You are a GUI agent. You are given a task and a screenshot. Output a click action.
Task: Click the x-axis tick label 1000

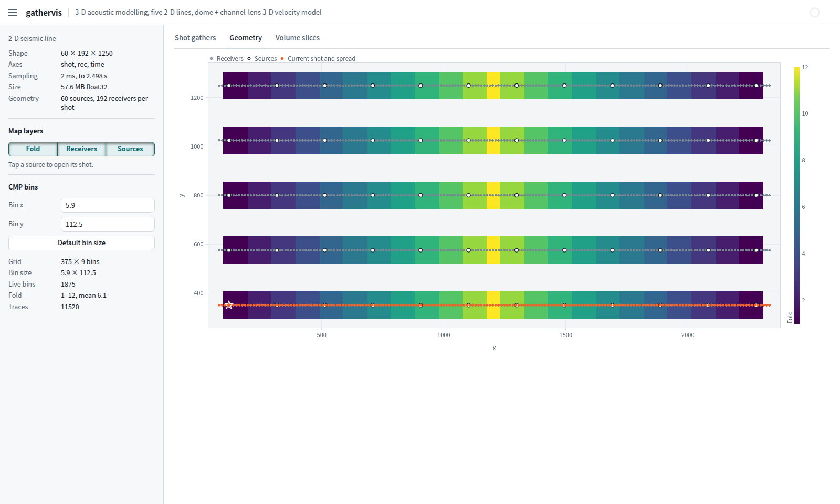pos(444,335)
